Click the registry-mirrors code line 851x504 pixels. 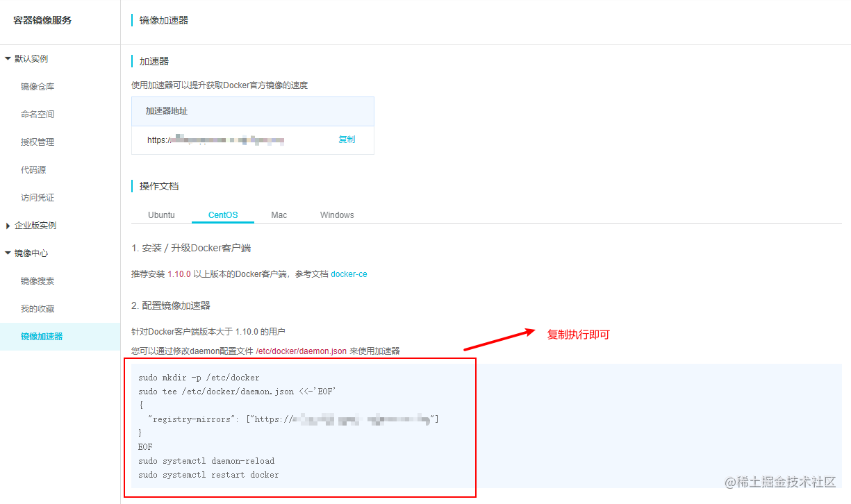[292, 419]
